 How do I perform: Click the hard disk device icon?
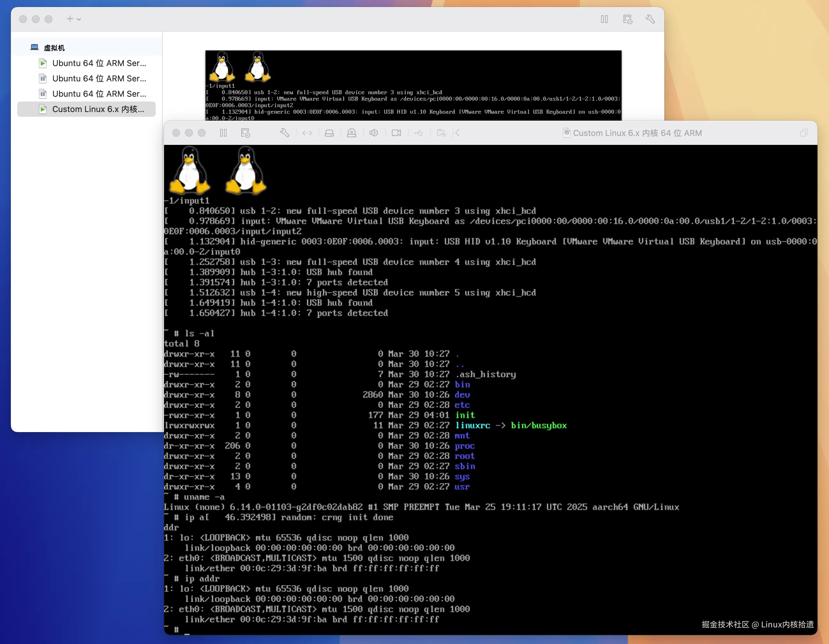click(x=329, y=133)
